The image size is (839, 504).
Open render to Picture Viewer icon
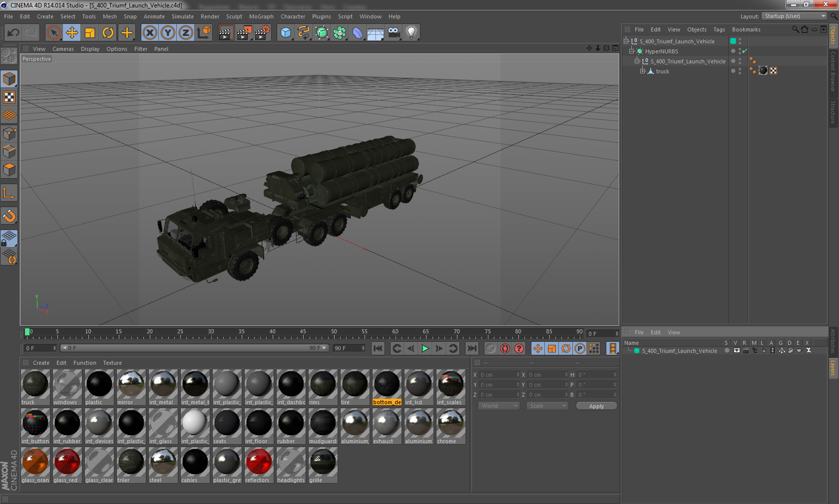point(244,33)
